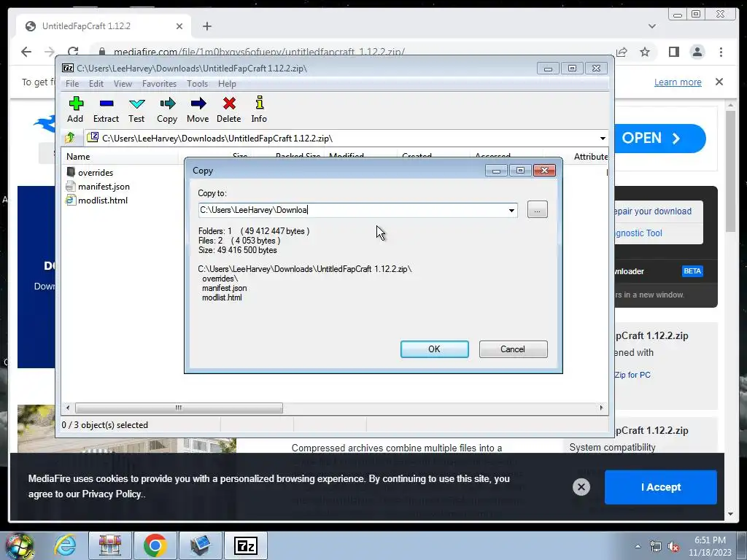Cancel the Copy dialog
Screen dimensions: 747x560
513,349
